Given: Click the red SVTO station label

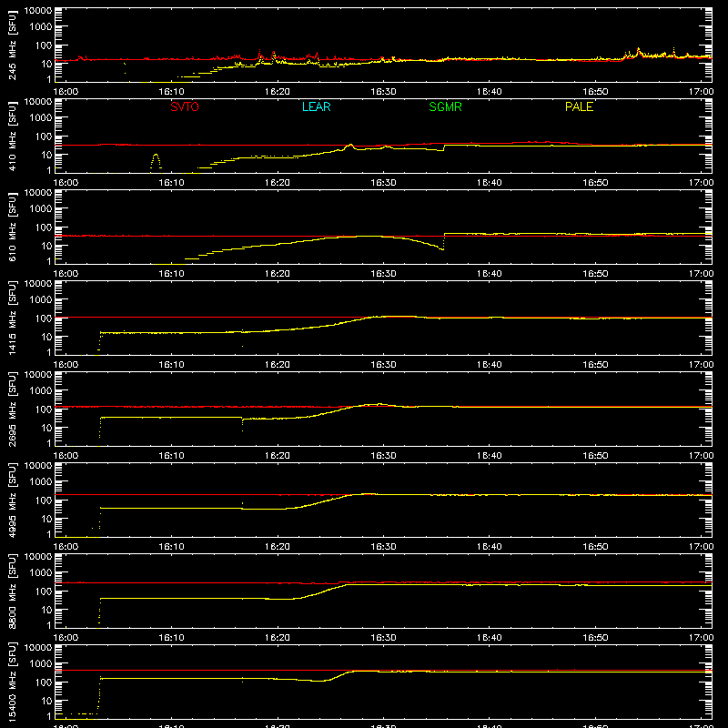Looking at the screenshot, I should 185,106.
